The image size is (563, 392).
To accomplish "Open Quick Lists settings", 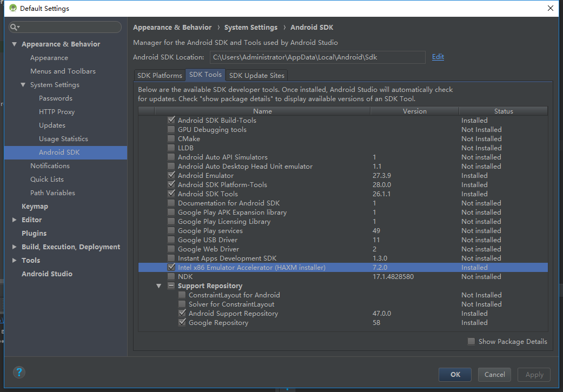I will pos(47,179).
